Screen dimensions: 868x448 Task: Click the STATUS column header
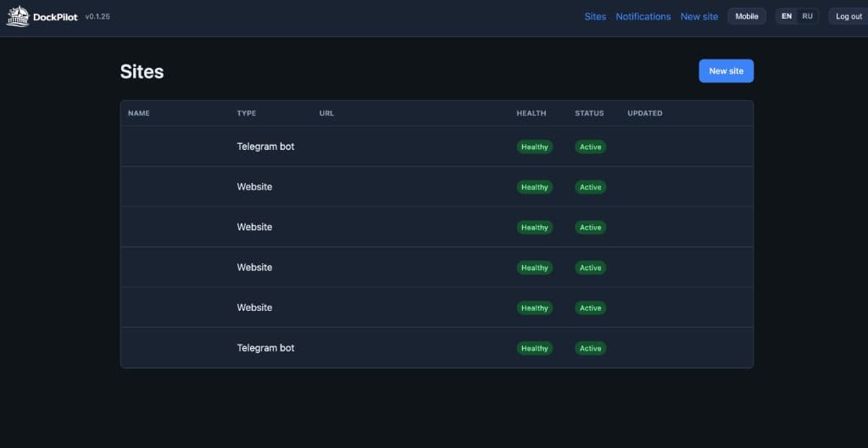pyautogui.click(x=590, y=113)
